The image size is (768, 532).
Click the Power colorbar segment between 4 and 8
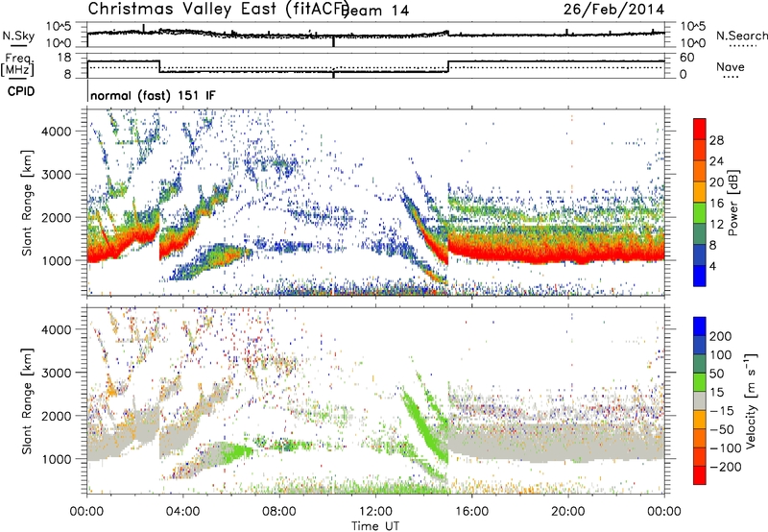click(700, 254)
